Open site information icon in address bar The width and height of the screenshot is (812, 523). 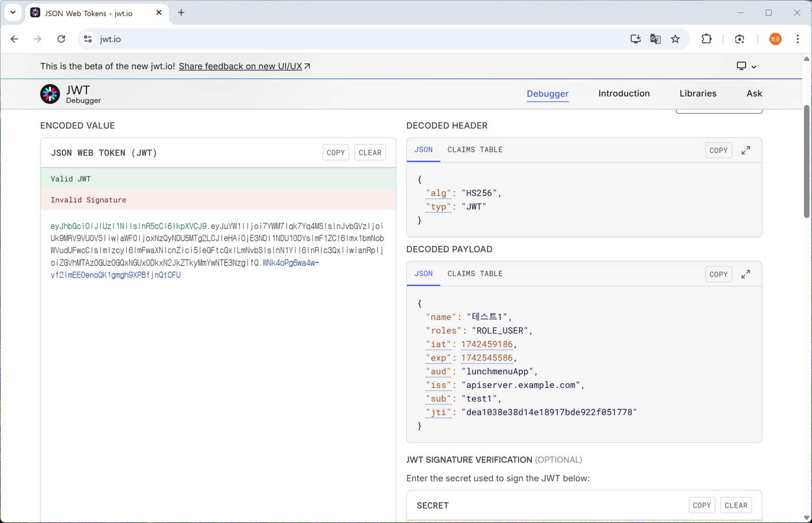coord(88,39)
